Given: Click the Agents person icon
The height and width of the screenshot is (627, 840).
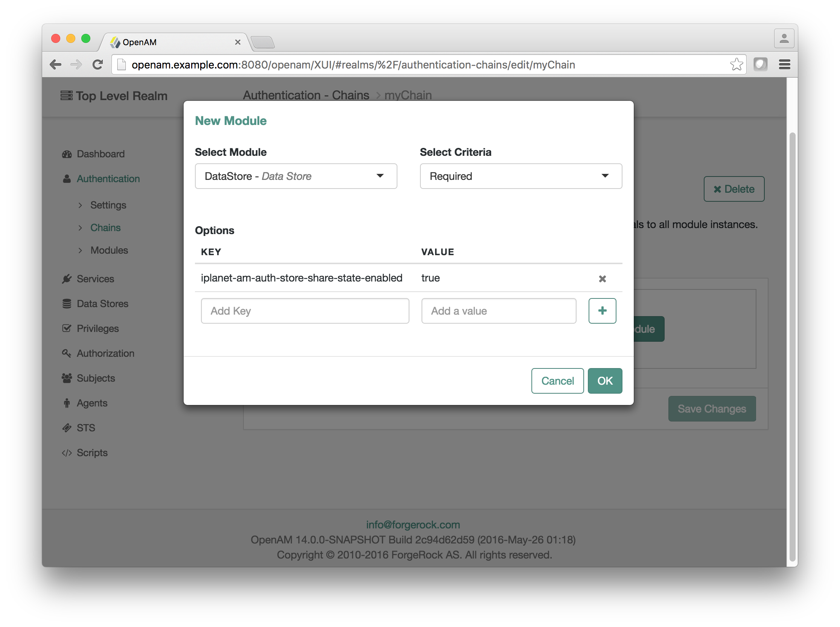Looking at the screenshot, I should 67,403.
